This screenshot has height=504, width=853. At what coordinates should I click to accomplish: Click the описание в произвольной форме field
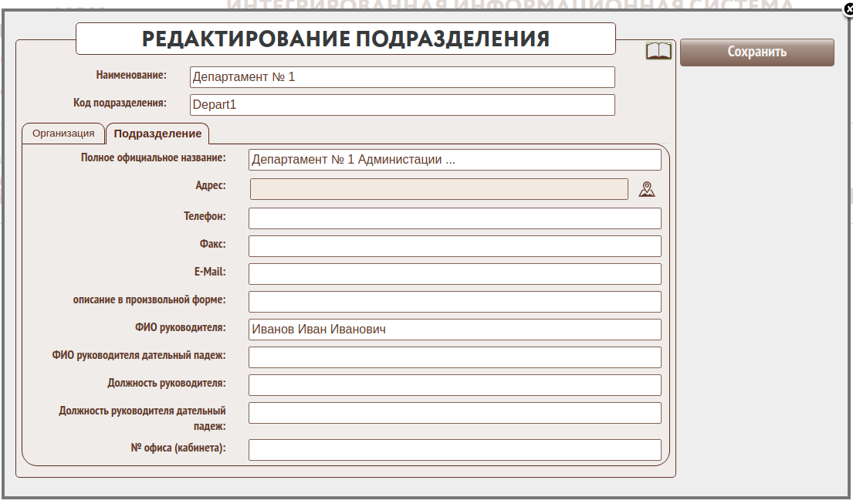coord(455,302)
